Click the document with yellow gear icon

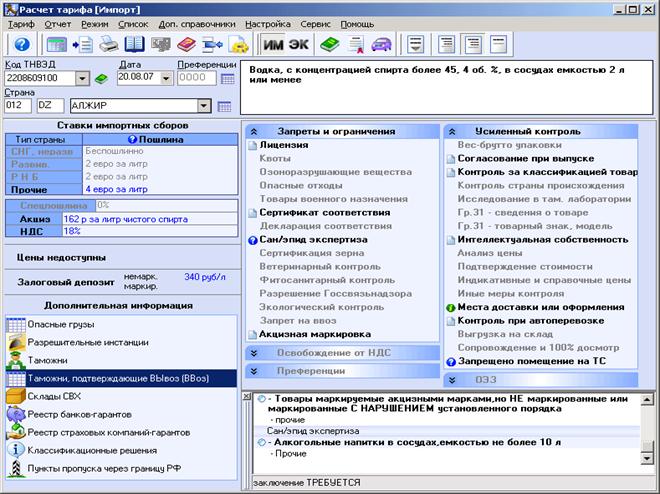coord(239,44)
